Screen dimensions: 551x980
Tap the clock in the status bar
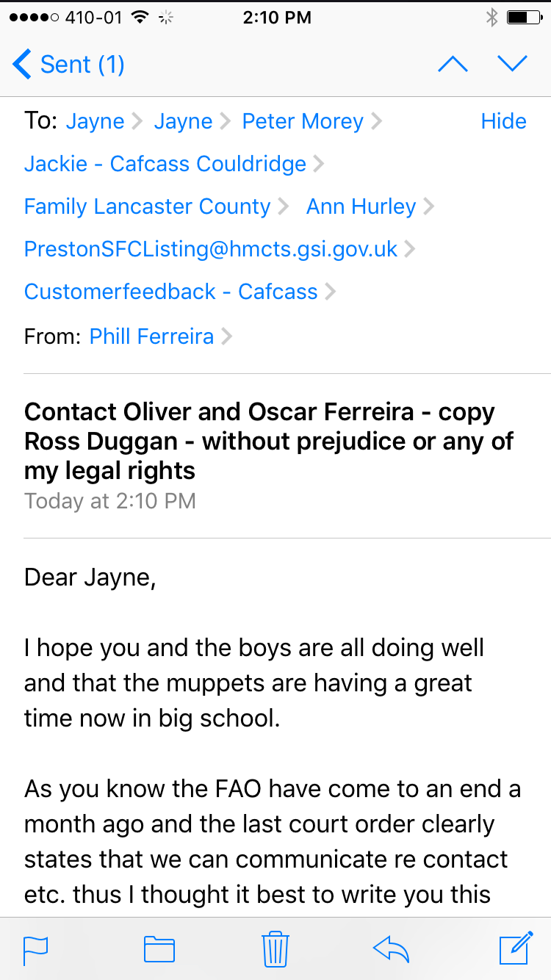coord(276,18)
